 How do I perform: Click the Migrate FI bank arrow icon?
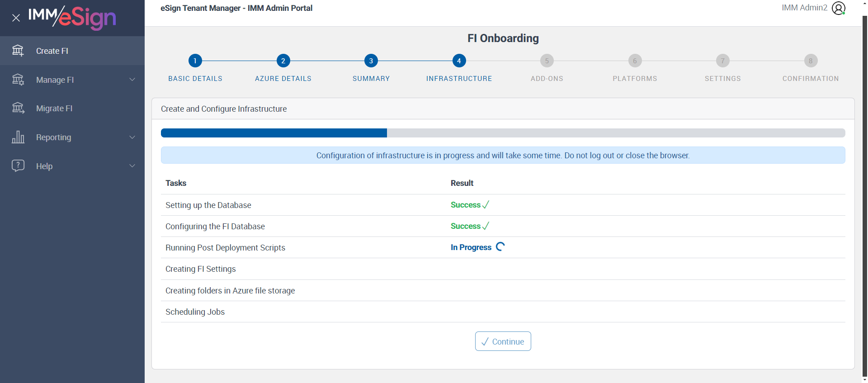18,108
